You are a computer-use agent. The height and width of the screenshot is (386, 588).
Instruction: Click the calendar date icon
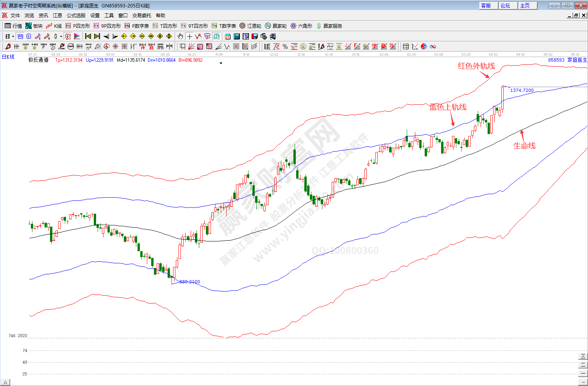coord(228,36)
